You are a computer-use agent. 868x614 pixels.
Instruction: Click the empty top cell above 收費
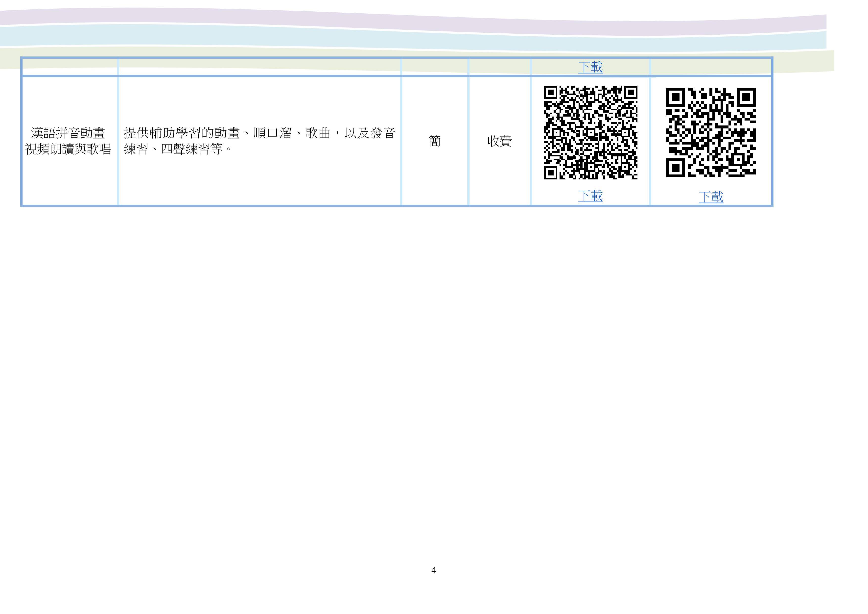[499, 67]
